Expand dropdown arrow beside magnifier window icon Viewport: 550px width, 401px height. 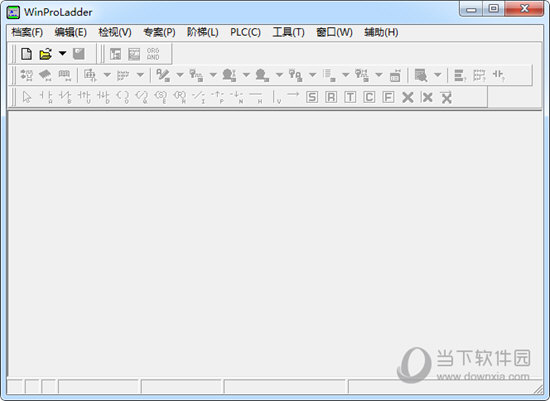[437, 75]
